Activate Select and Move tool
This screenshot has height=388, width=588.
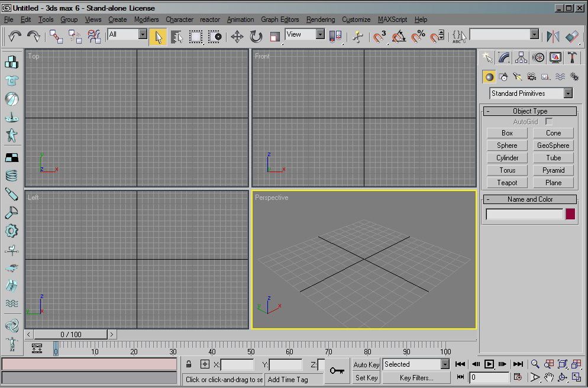(x=237, y=37)
